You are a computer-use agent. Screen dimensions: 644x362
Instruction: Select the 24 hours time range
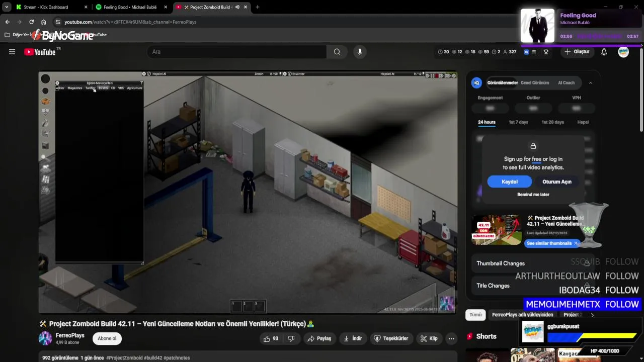(487, 122)
